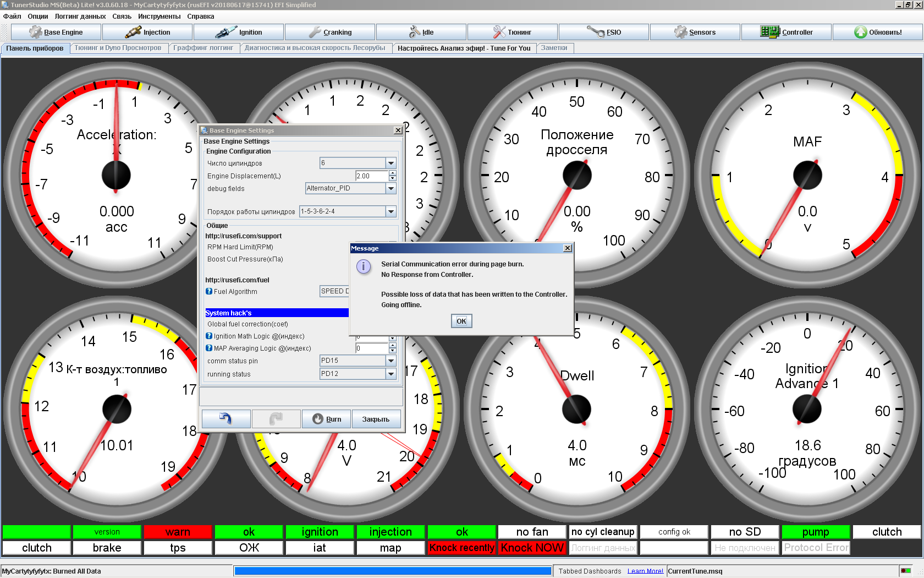The image size is (924, 578).
Task: Click help icon beside Ignition Math Logic
Action: tap(209, 336)
